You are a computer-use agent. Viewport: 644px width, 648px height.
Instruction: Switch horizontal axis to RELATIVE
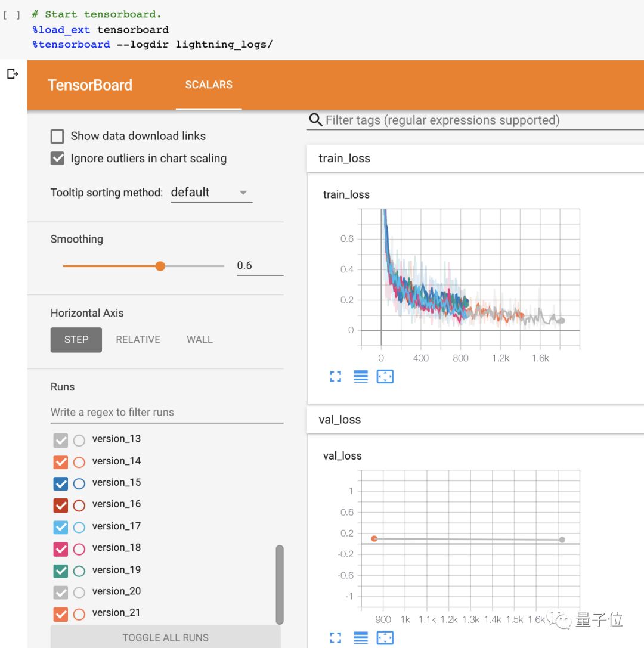138,340
